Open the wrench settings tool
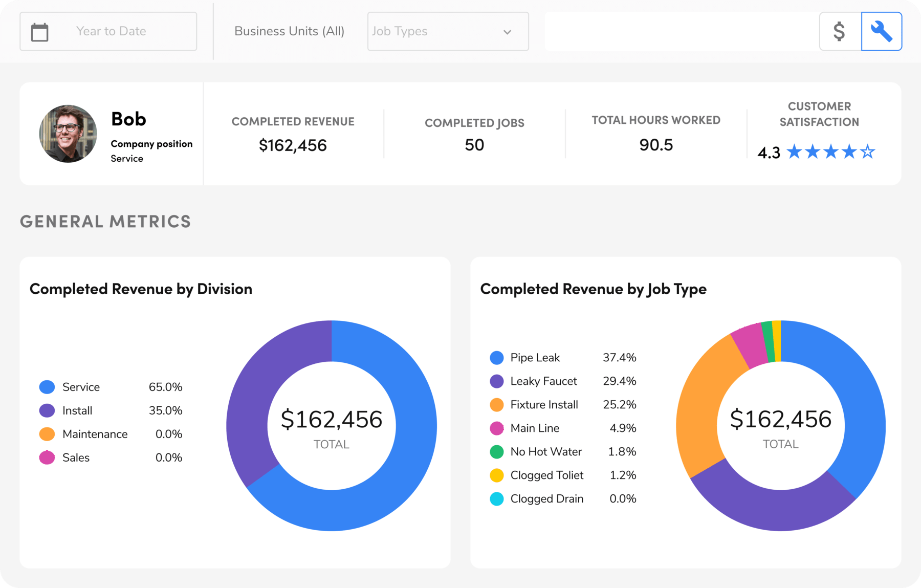 tap(882, 31)
